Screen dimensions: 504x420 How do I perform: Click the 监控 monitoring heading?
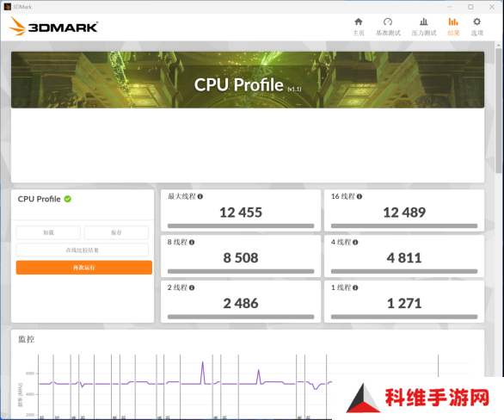(x=27, y=339)
